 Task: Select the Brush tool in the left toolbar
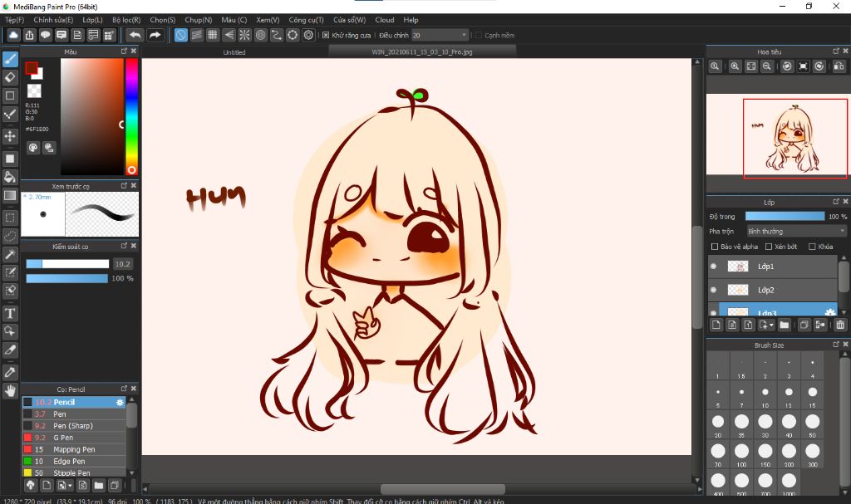click(x=10, y=59)
